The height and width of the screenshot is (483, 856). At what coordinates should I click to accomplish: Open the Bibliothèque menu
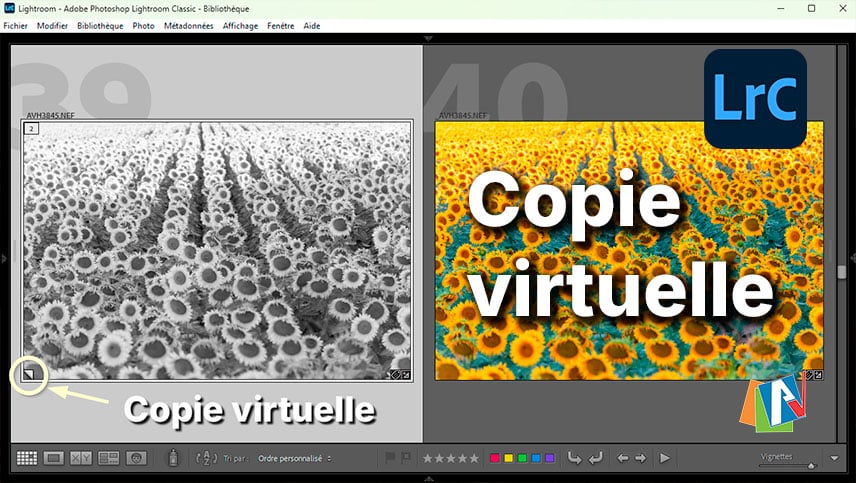click(x=100, y=26)
